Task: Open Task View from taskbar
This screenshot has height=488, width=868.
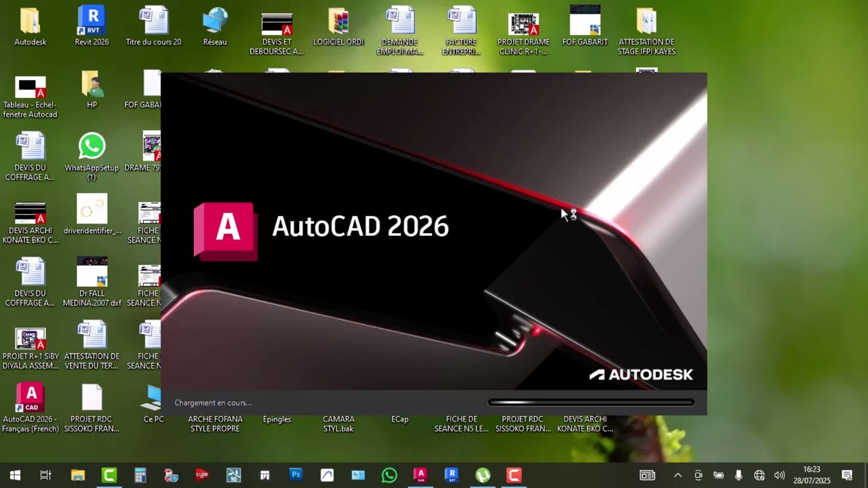Action: pyautogui.click(x=45, y=475)
